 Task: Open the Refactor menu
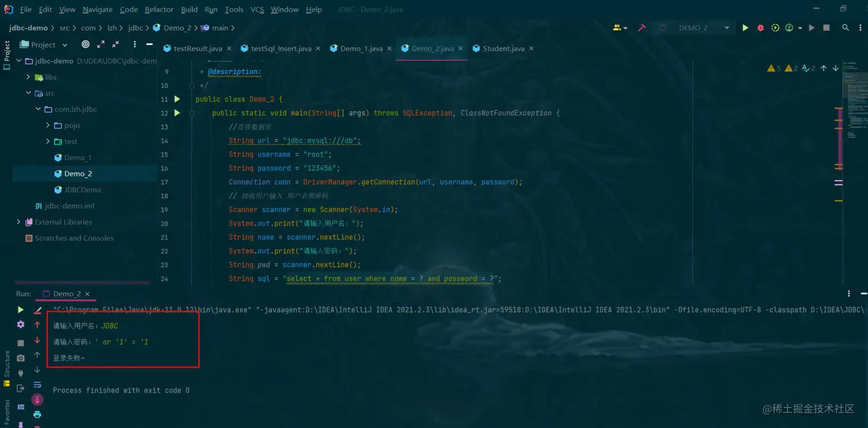coord(159,9)
